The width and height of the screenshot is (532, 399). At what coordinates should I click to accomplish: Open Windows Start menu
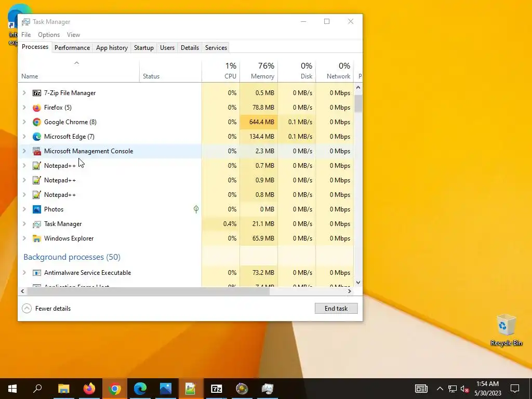point(12,389)
